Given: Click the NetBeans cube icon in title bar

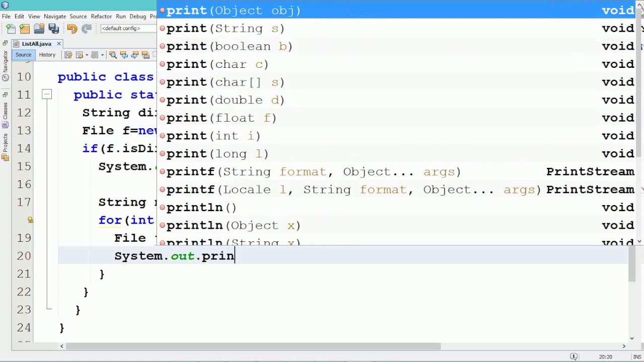Looking at the screenshot, I should [x=5, y=6].
